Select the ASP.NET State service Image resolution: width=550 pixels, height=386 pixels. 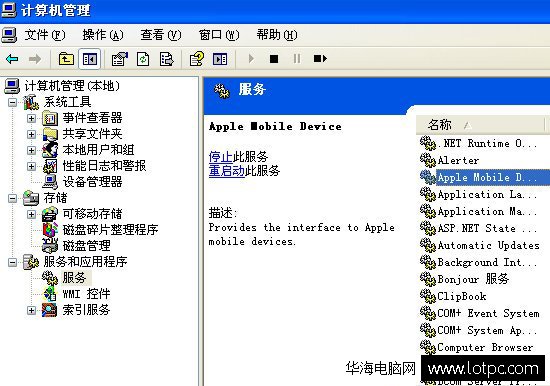[479, 228]
